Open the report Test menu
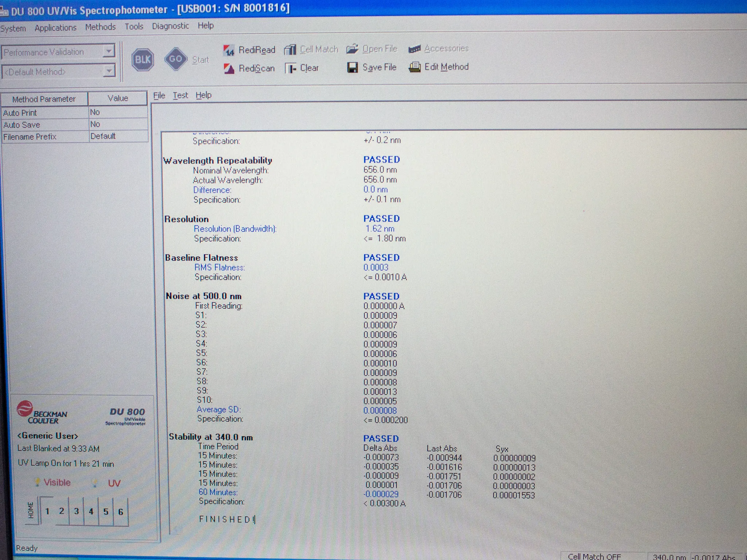747x560 pixels. (x=180, y=95)
